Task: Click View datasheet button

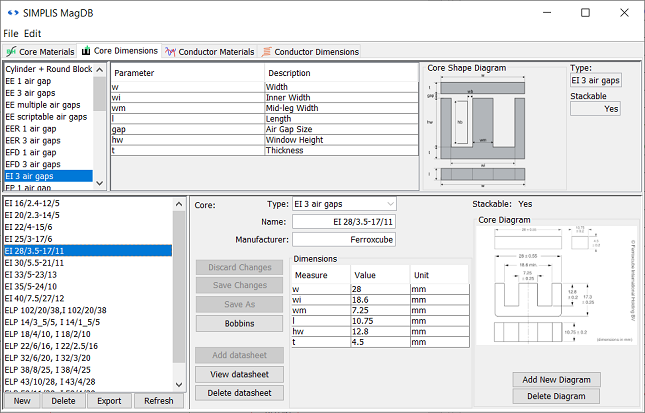Action: pyautogui.click(x=239, y=374)
